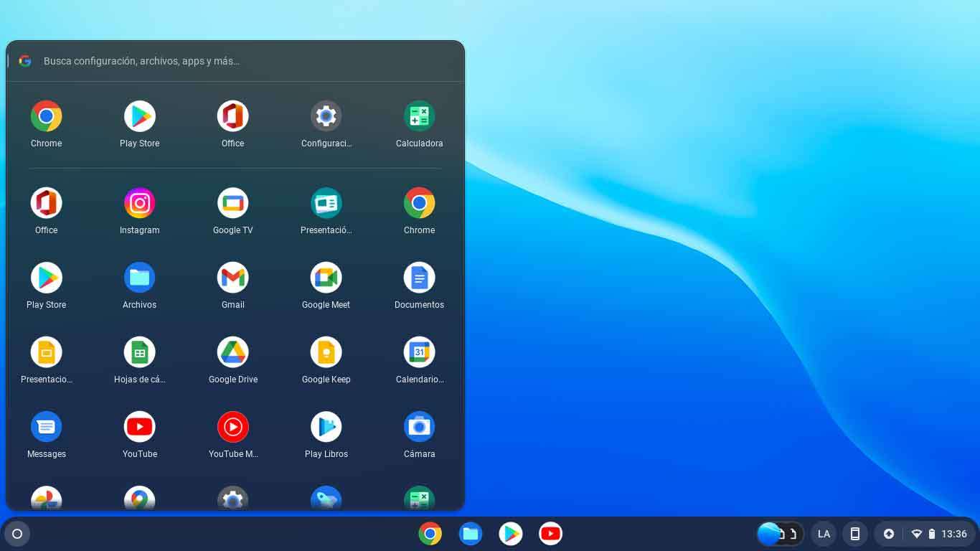This screenshot has height=551, width=980.
Task: Open the Cámara app
Action: pyautogui.click(x=419, y=427)
